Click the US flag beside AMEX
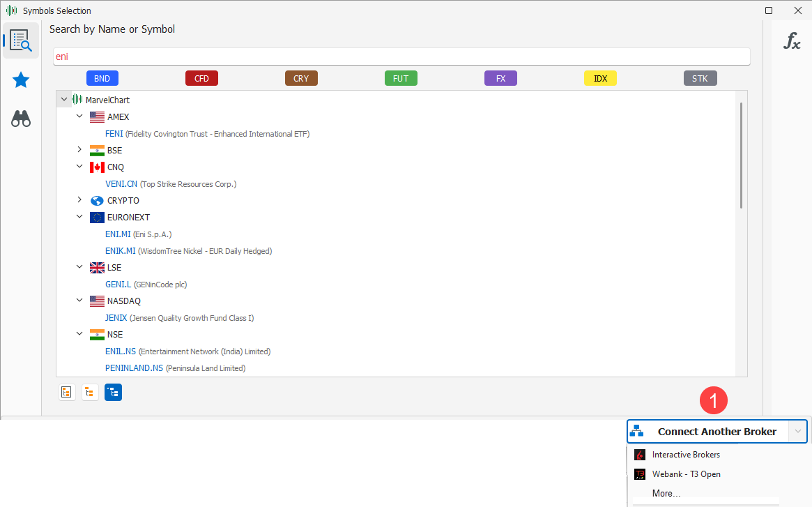The width and height of the screenshot is (812, 507). (x=97, y=117)
